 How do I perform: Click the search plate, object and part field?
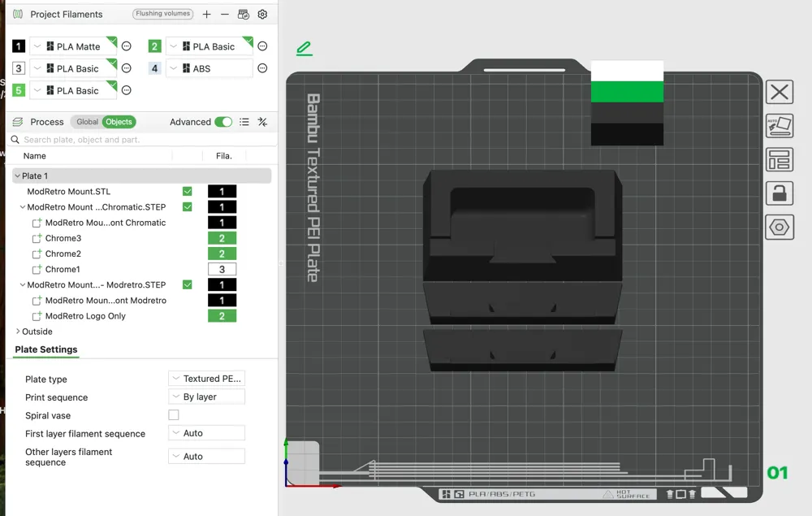[x=144, y=140]
